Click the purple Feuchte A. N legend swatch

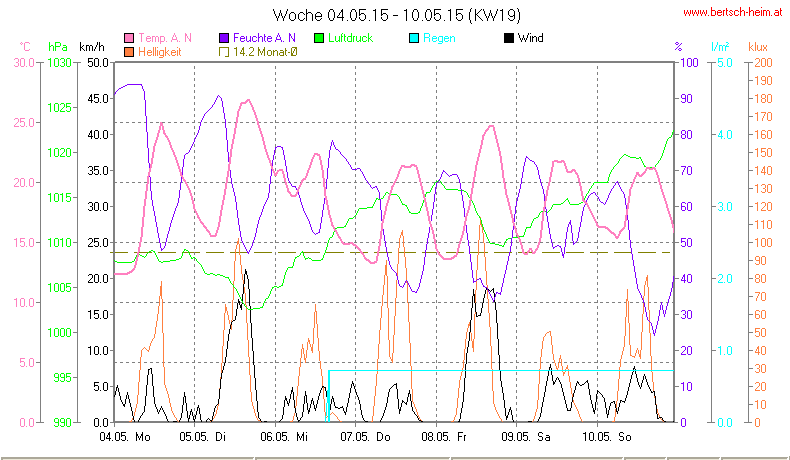pos(224,38)
